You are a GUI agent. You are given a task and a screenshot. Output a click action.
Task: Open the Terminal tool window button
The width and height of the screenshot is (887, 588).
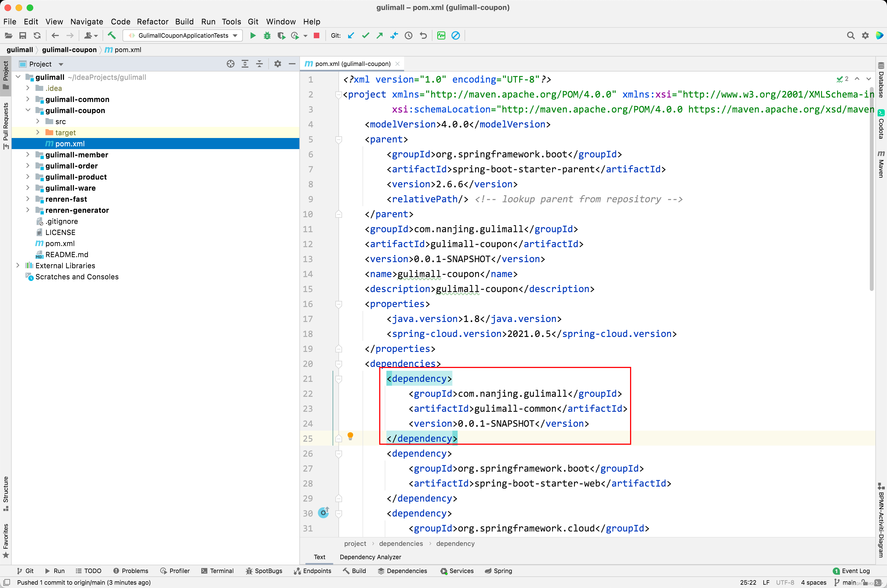218,571
